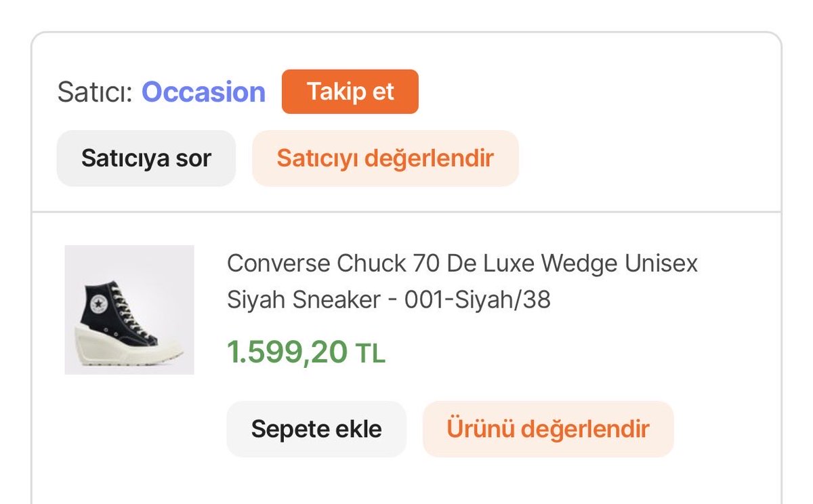This screenshot has height=504, width=813.
Task: Open the Occasion seller link
Action: [203, 92]
